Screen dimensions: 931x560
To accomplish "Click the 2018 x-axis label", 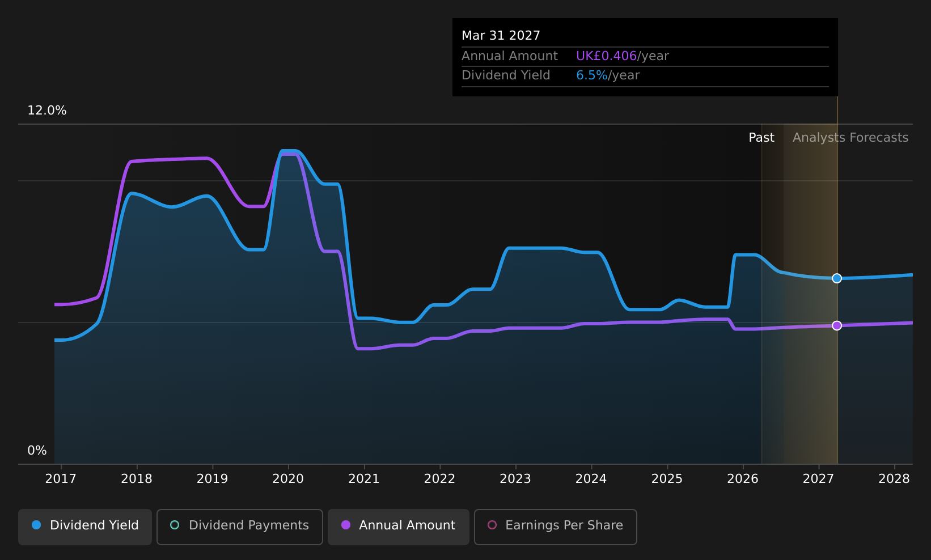I will click(137, 479).
